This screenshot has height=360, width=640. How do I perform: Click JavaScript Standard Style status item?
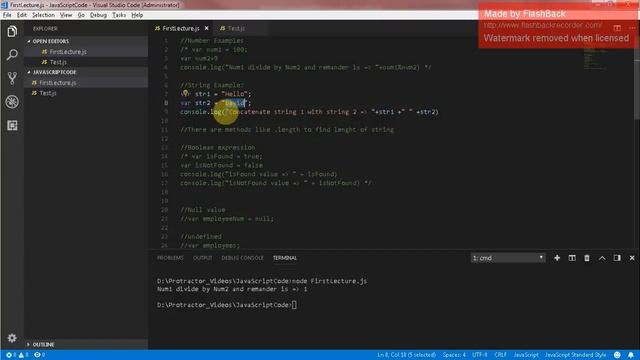pyautogui.click(x=576, y=355)
